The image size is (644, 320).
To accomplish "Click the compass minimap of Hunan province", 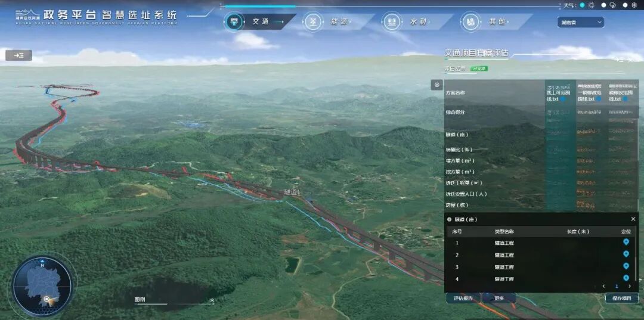I will pyautogui.click(x=42, y=285).
